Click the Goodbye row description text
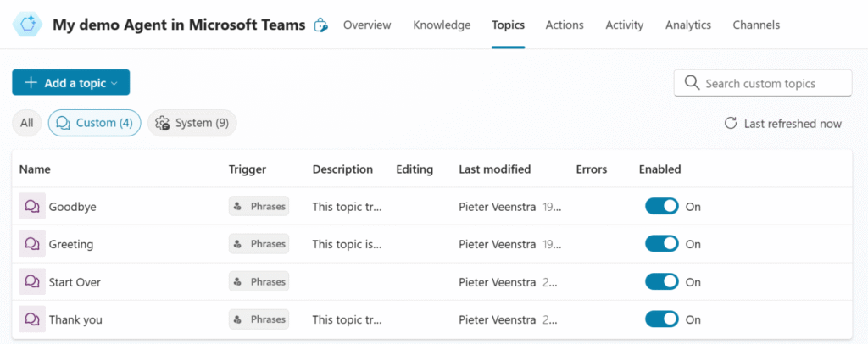The width and height of the screenshot is (868, 344). (x=347, y=206)
